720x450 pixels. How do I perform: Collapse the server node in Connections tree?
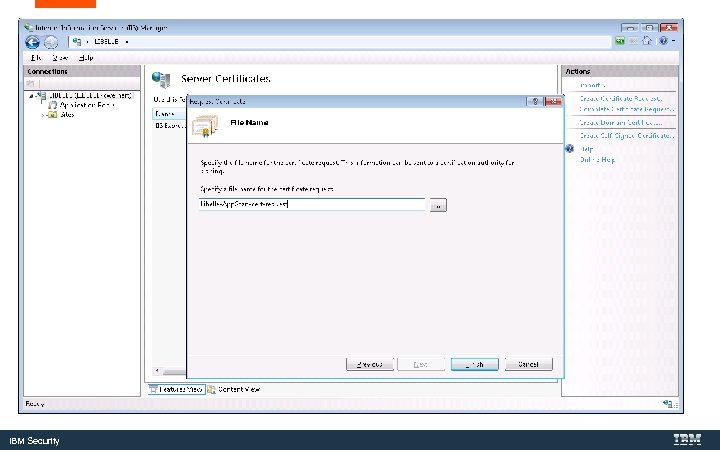pyautogui.click(x=31, y=96)
